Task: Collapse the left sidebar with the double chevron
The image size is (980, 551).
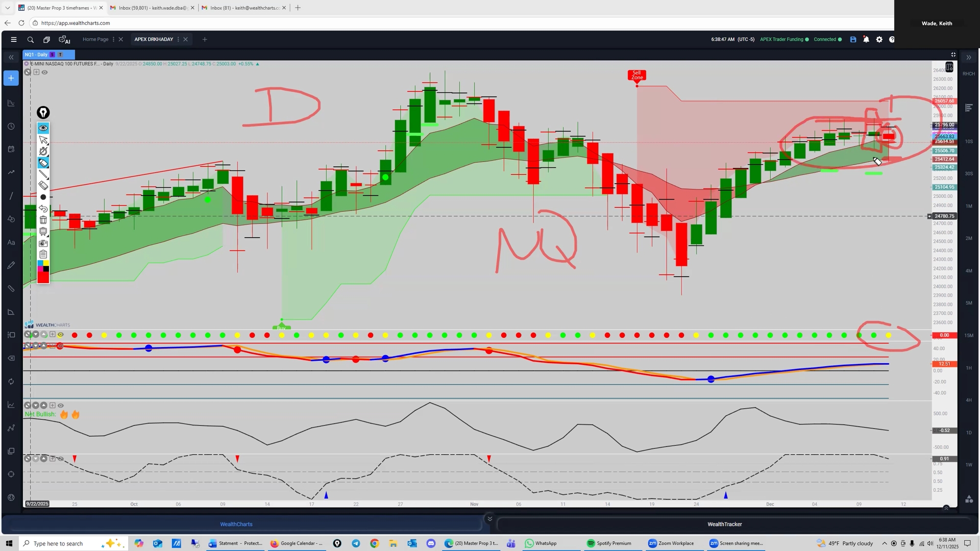Action: 11,57
